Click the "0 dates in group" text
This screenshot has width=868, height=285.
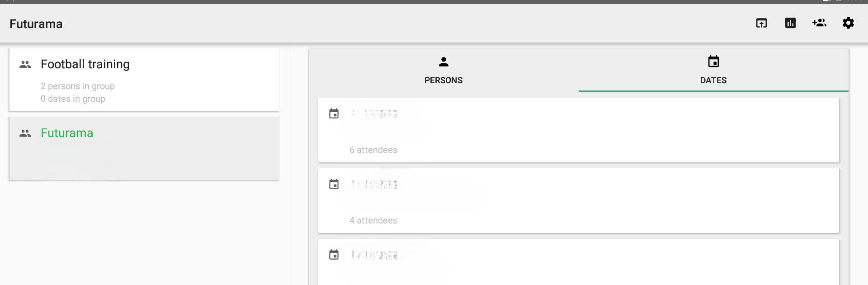pos(73,99)
